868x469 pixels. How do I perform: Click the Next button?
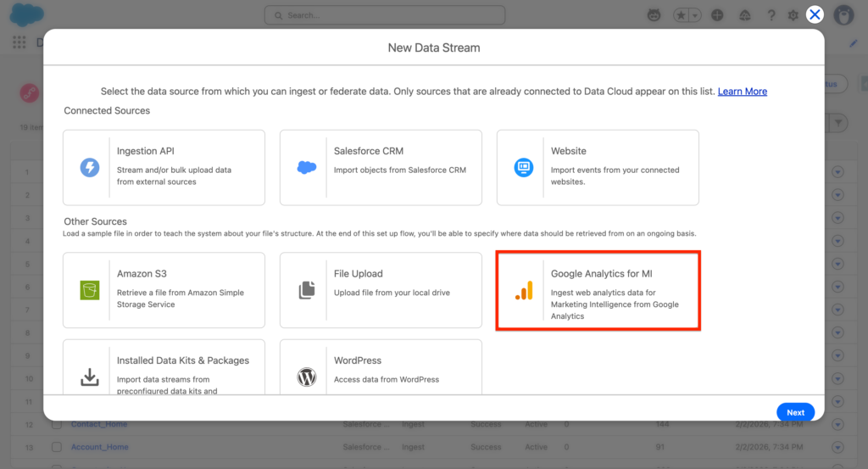click(x=795, y=412)
